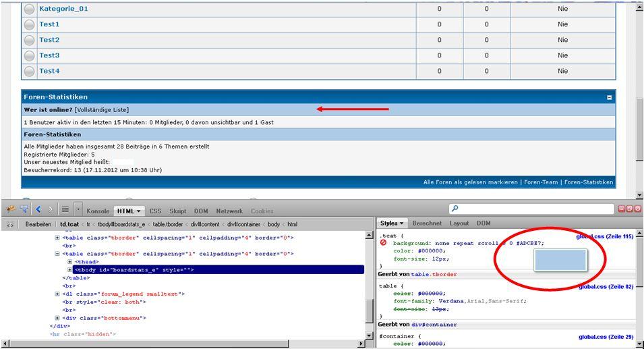This screenshot has height=349, width=644.
Task: Expand the tbody boardstats_e node
Action: pyautogui.click(x=70, y=269)
